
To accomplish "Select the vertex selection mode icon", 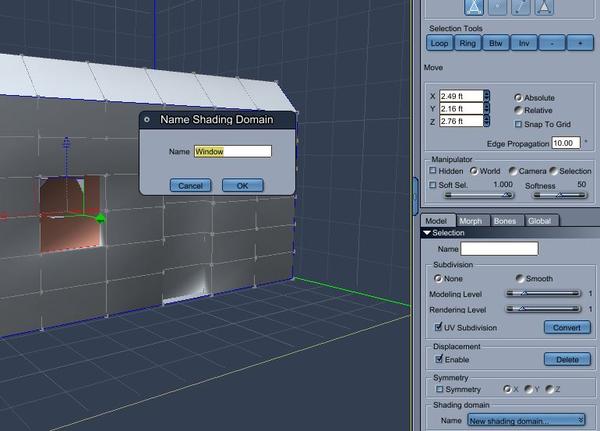I will click(497, 7).
